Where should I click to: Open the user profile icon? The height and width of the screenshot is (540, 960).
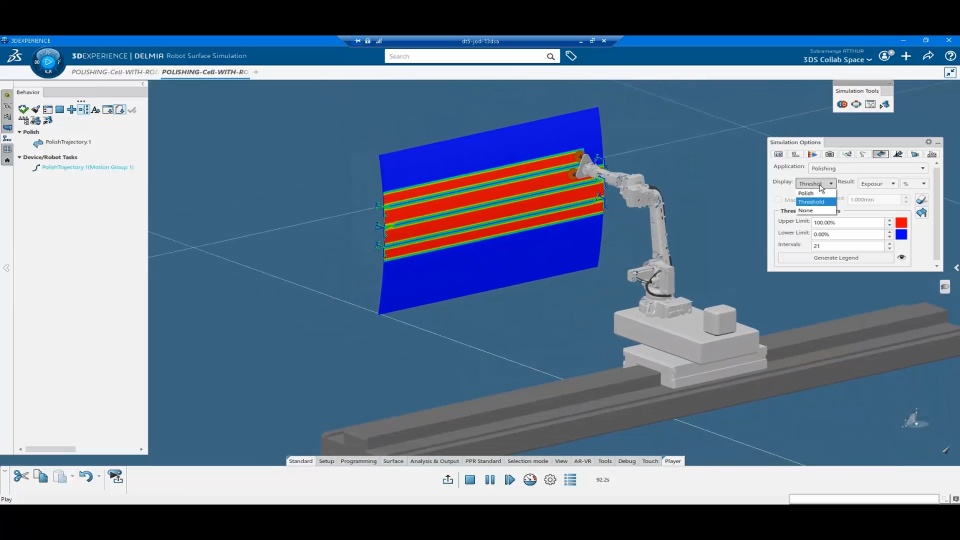pos(885,56)
